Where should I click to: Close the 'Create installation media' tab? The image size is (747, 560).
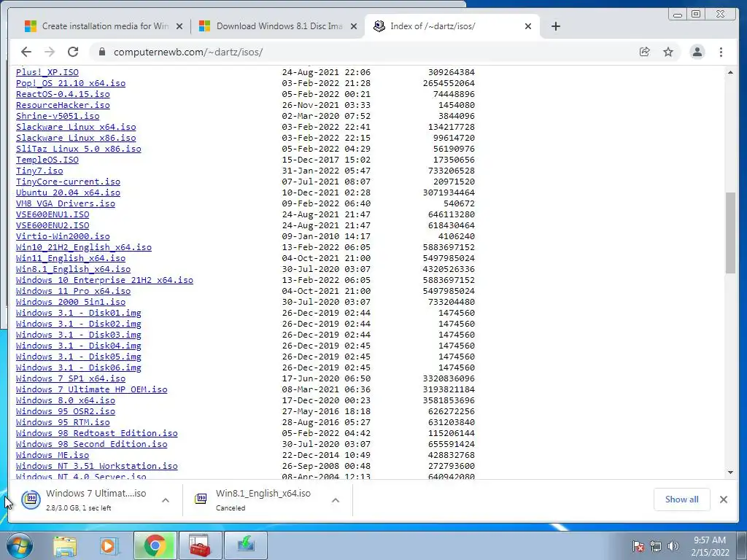click(x=179, y=26)
